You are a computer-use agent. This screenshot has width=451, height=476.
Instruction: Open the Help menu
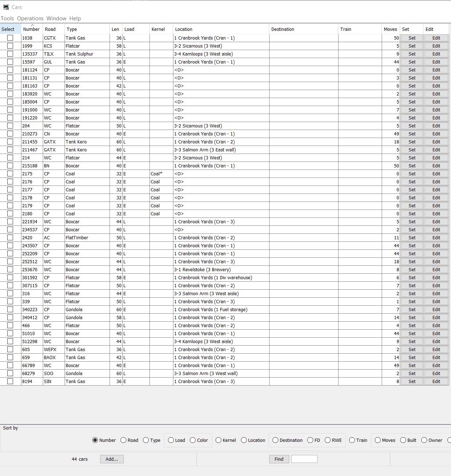75,18
